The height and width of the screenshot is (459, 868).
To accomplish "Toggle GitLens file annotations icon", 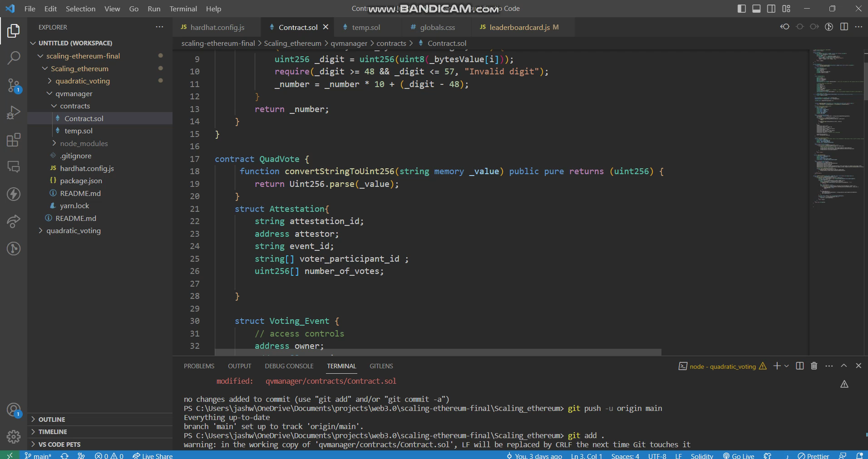I will [829, 27].
